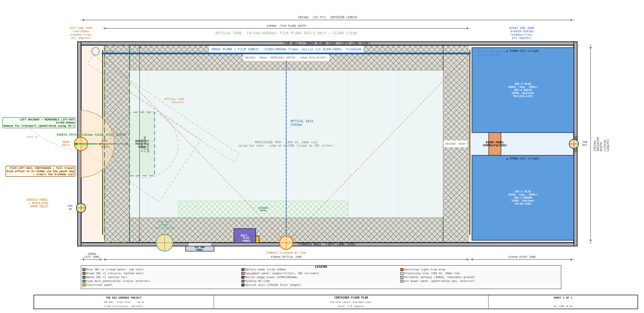Click the Evap duct penetration legend swatch
Screen dimensions: 644x313
click(x=84, y=281)
